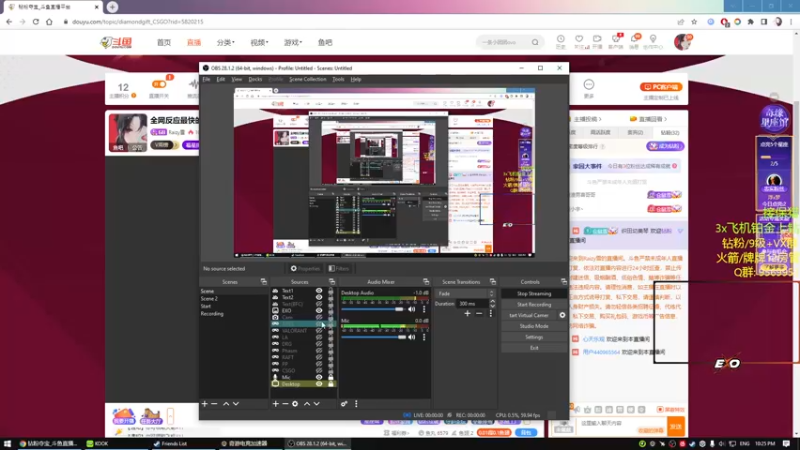
Task: Open source properties gear below the Sources list
Action: pos(295,404)
